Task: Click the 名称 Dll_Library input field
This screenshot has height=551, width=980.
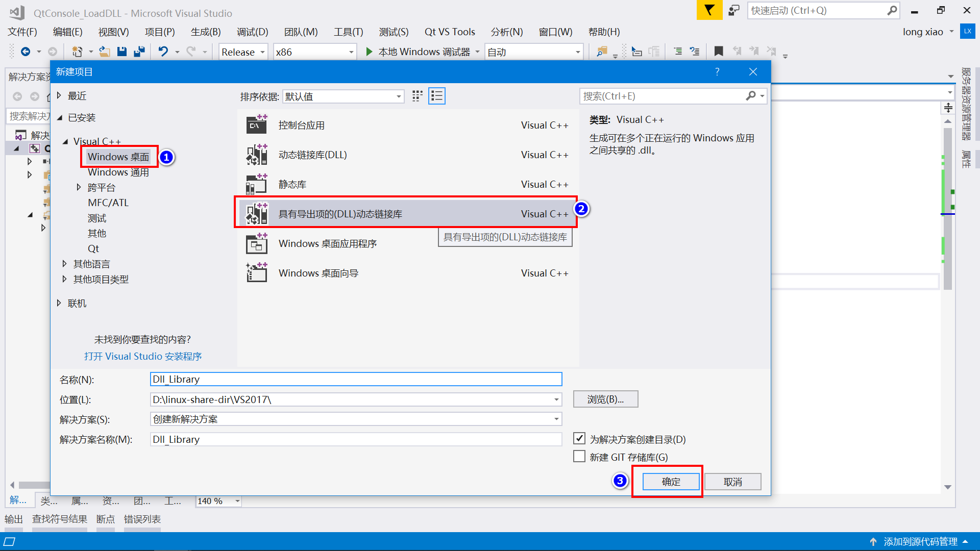Action: pos(356,379)
